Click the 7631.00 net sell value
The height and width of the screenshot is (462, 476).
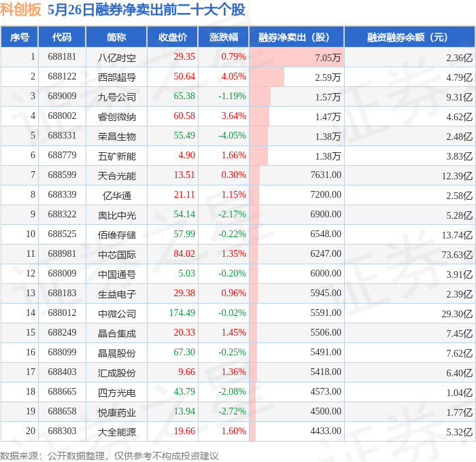tap(326, 175)
